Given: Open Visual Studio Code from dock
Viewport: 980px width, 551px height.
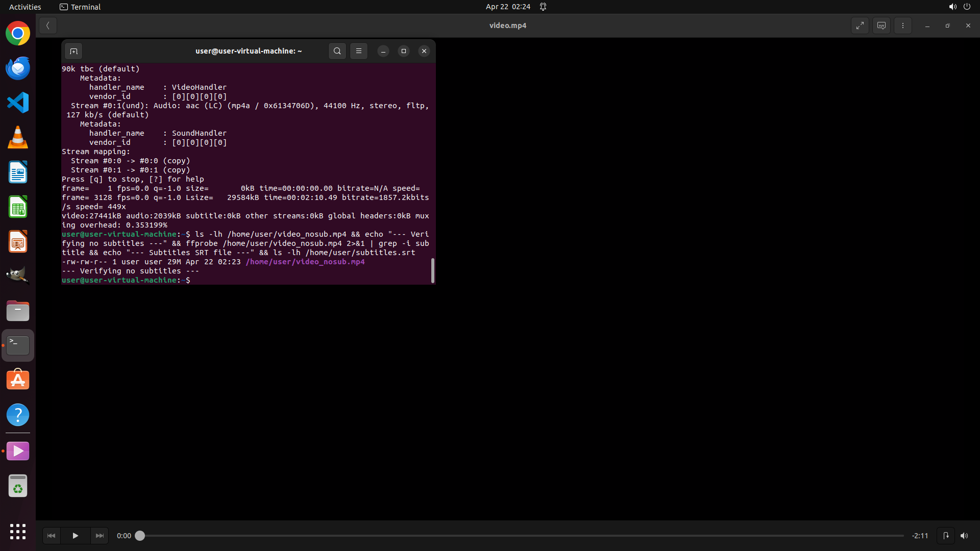Looking at the screenshot, I should (x=18, y=103).
